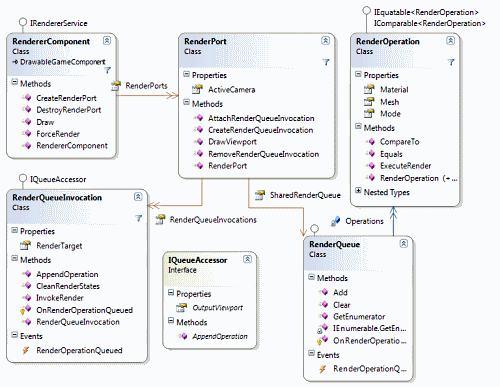The image size is (500, 387).
Task: Collapse the Properties section in RenderOperation
Action: tap(358, 74)
